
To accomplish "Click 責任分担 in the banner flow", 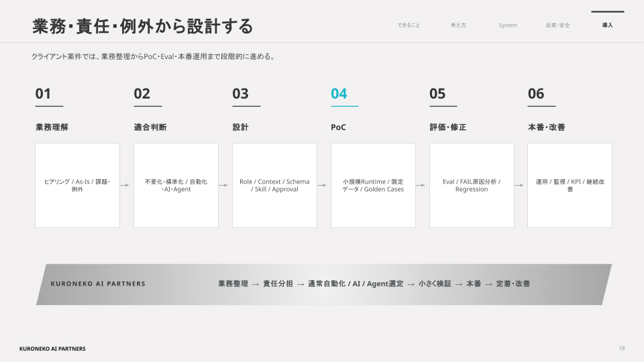I will (x=278, y=284).
